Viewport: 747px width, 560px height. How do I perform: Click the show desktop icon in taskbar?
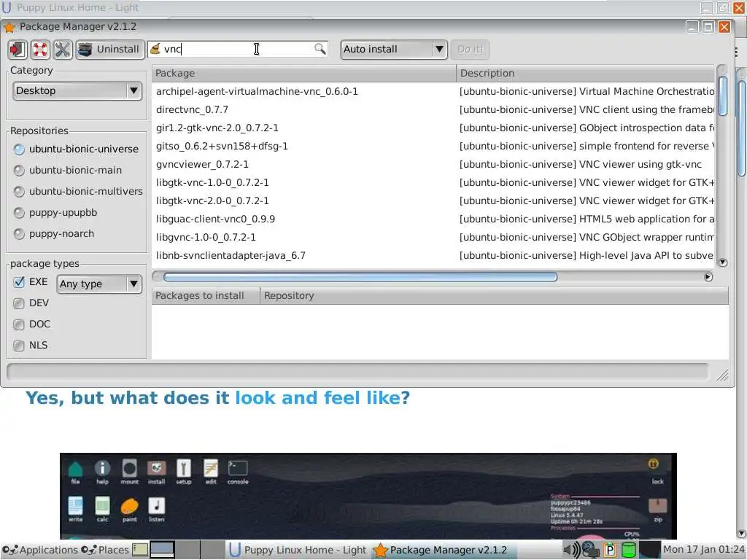(140, 550)
